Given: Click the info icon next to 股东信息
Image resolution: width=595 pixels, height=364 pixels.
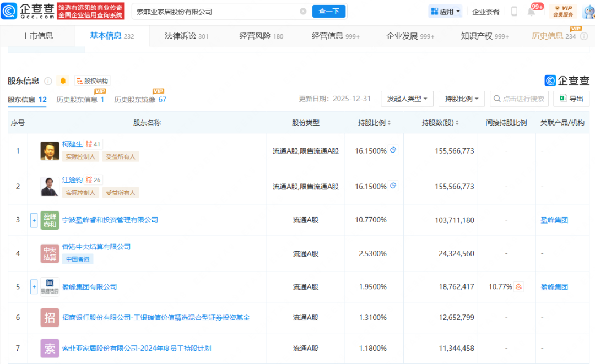Looking at the screenshot, I should tap(48, 81).
